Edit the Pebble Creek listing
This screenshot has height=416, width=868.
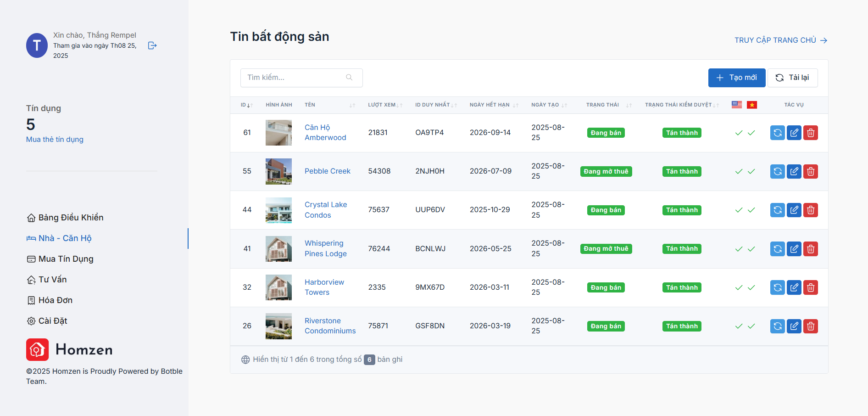tap(794, 171)
